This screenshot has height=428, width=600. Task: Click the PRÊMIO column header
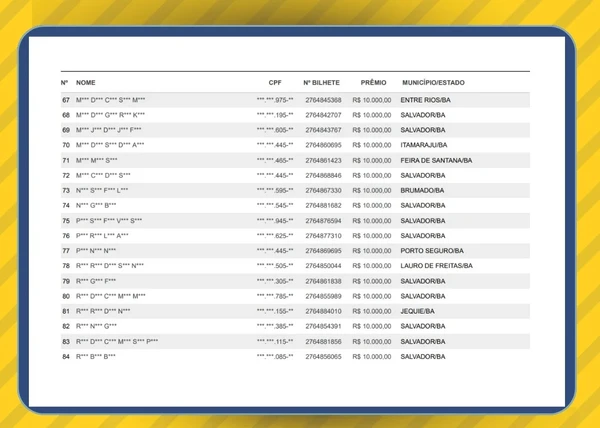click(x=373, y=83)
